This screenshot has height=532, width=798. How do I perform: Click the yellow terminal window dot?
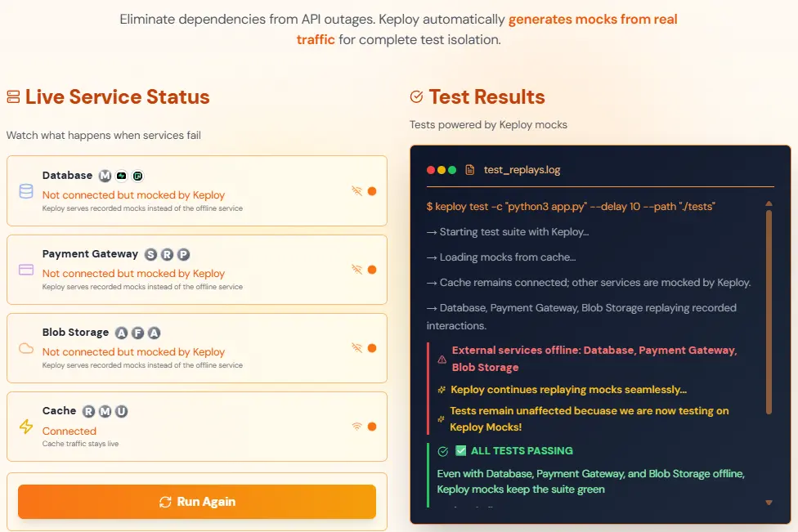442,170
